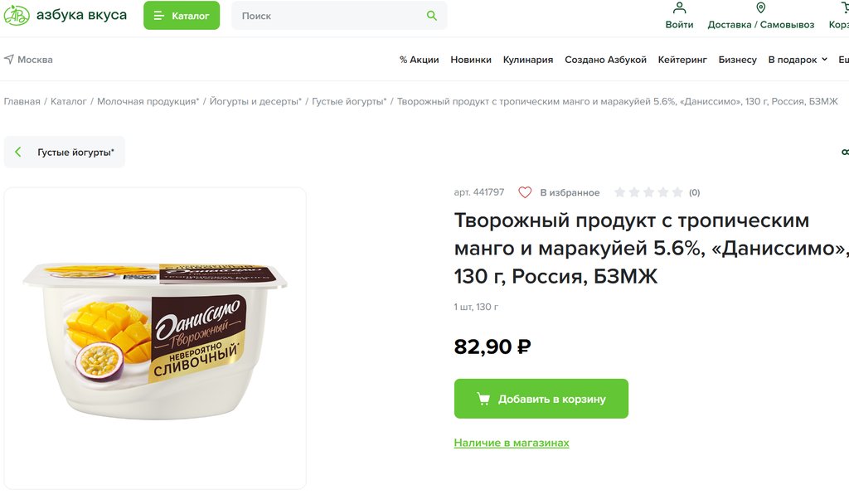The width and height of the screenshot is (849, 504).
Task: Open Наличие в магазинах link
Action: 512,443
